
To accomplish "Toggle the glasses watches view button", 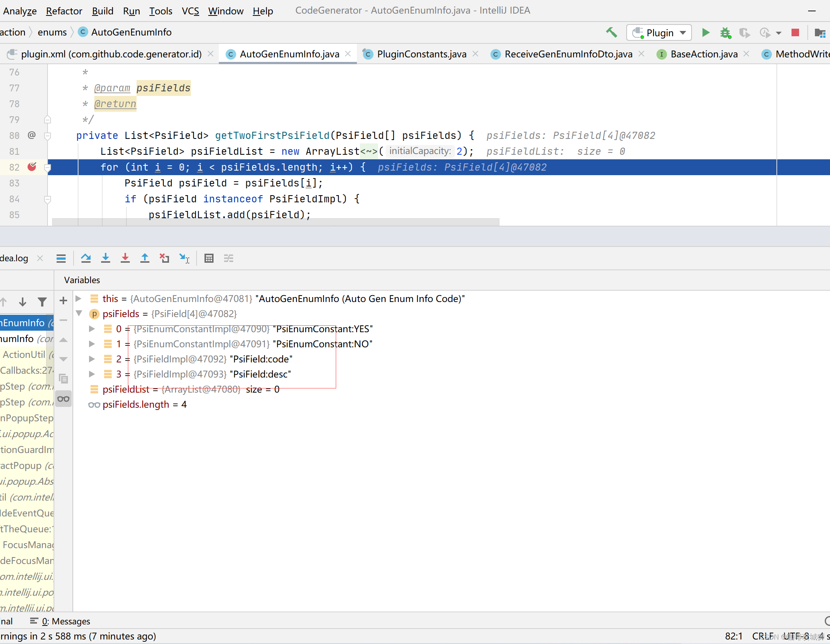I will (x=63, y=399).
